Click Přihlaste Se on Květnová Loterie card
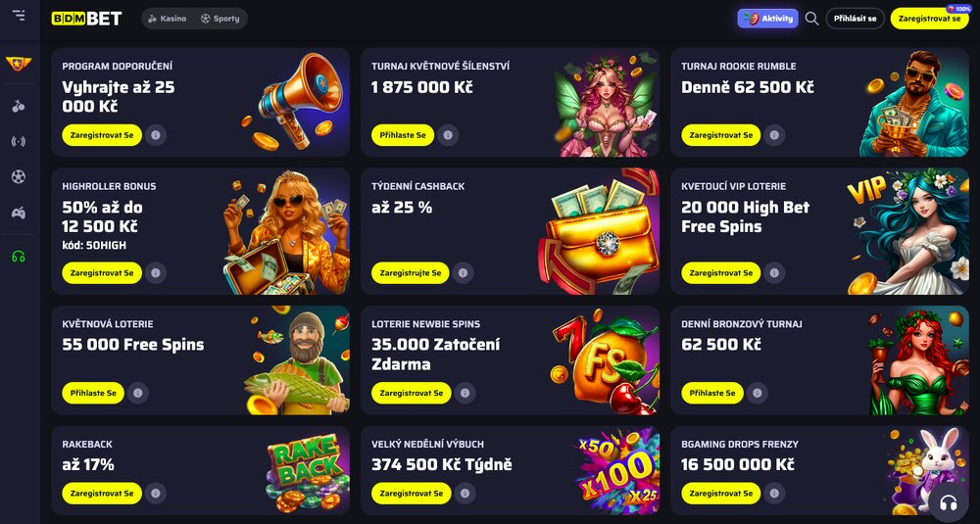The image size is (980, 524). pyautogui.click(x=93, y=393)
